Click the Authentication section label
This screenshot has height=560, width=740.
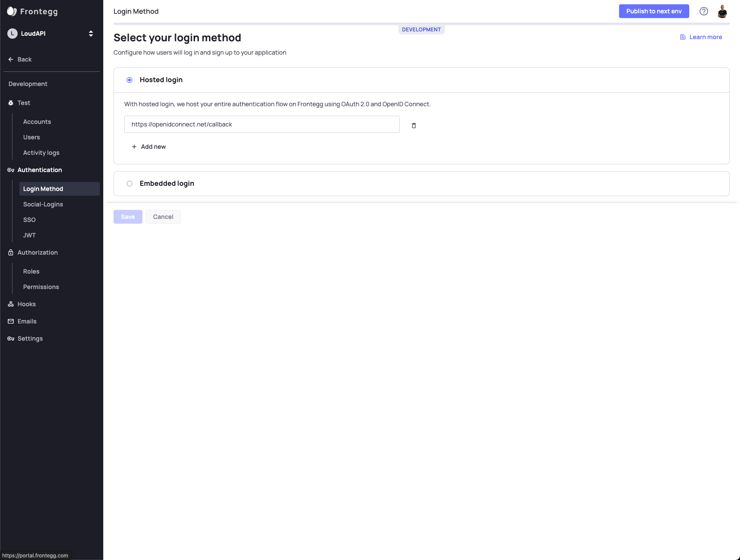click(x=40, y=170)
